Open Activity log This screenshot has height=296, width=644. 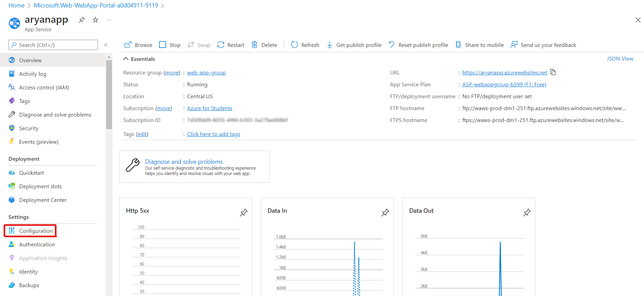coord(53,74)
